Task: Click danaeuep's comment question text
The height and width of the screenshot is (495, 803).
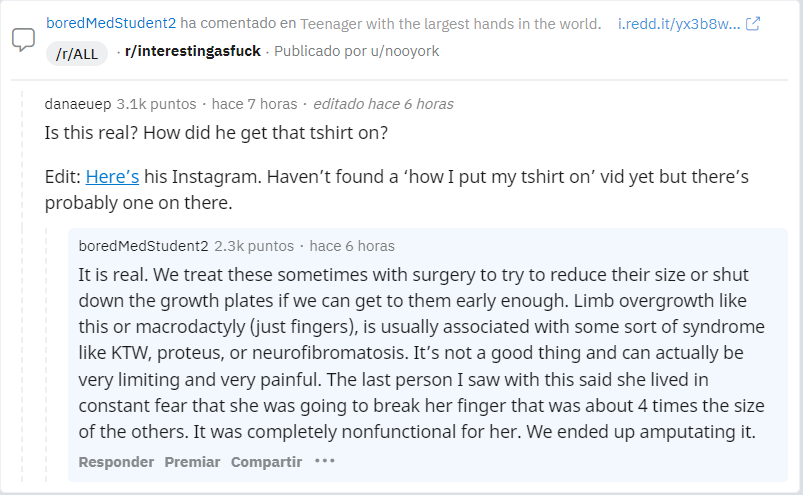Action: (216, 132)
